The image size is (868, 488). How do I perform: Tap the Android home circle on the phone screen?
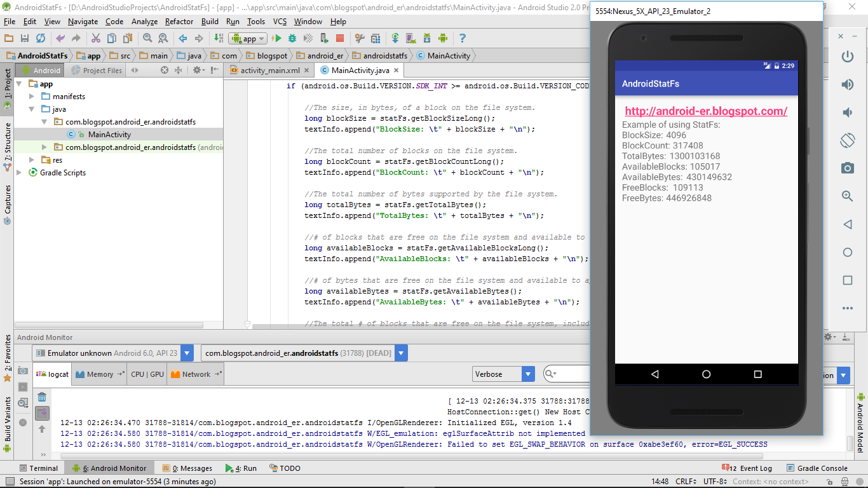[706, 374]
